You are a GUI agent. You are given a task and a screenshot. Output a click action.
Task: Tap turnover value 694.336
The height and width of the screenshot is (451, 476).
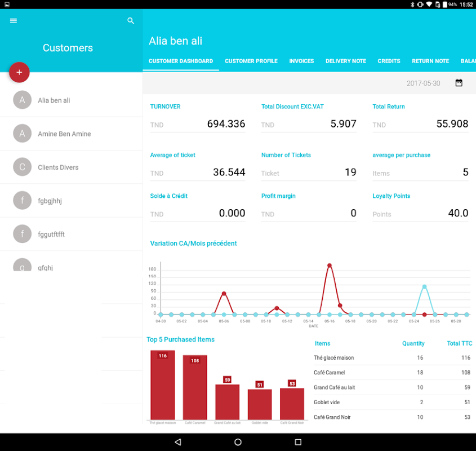click(226, 123)
